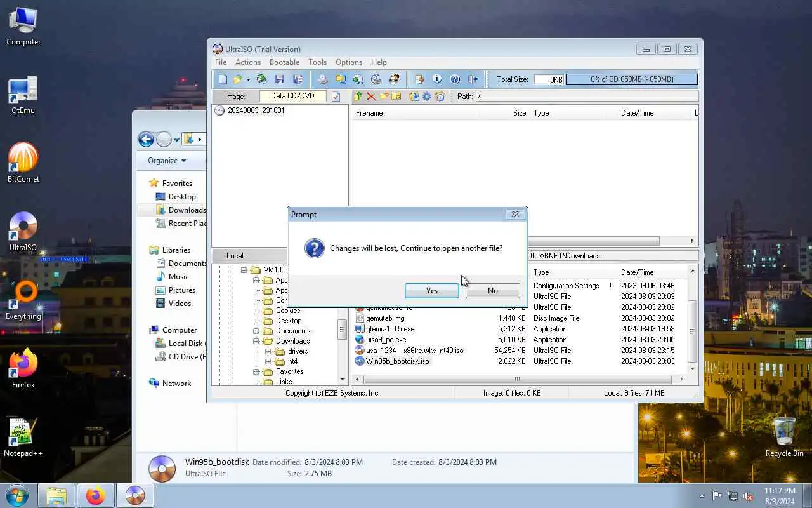Click Yes in the Prompt dialog
The height and width of the screenshot is (508, 812).
click(432, 291)
